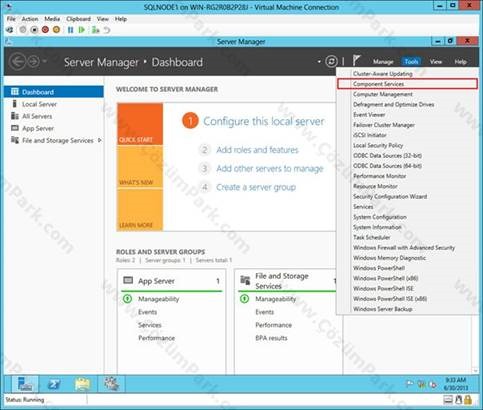
Task: Open Task Scheduler from Tools menu
Action: point(407,237)
